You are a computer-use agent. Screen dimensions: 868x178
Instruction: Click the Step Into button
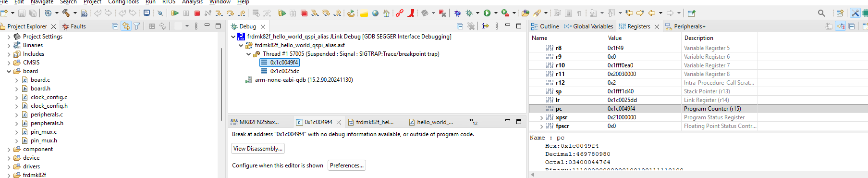[219, 13]
